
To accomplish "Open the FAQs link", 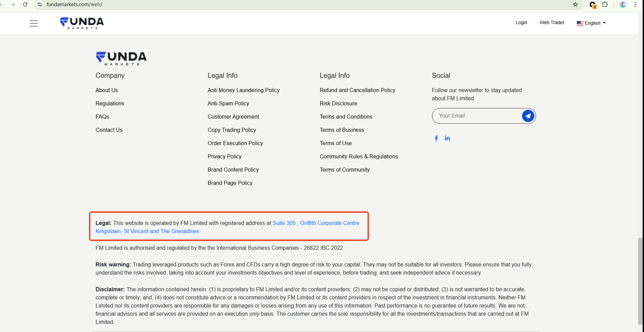I will click(x=102, y=117).
